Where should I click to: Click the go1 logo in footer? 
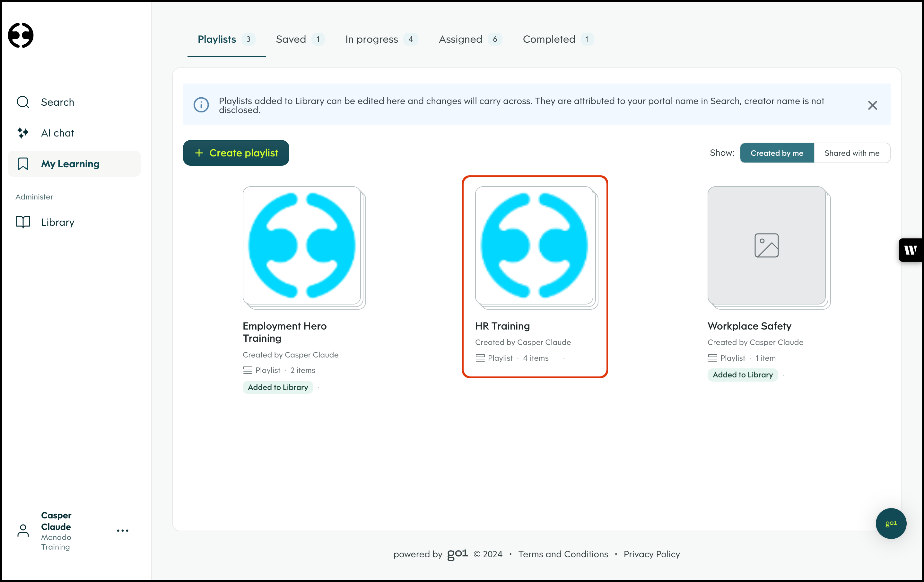pyautogui.click(x=458, y=554)
